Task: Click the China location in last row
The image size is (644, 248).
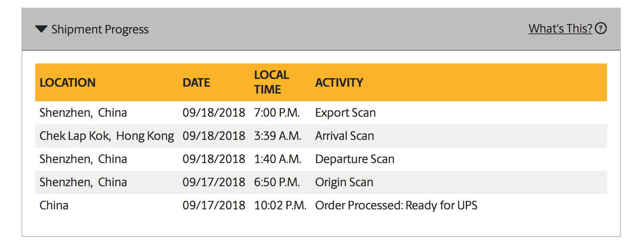Action: click(x=54, y=206)
